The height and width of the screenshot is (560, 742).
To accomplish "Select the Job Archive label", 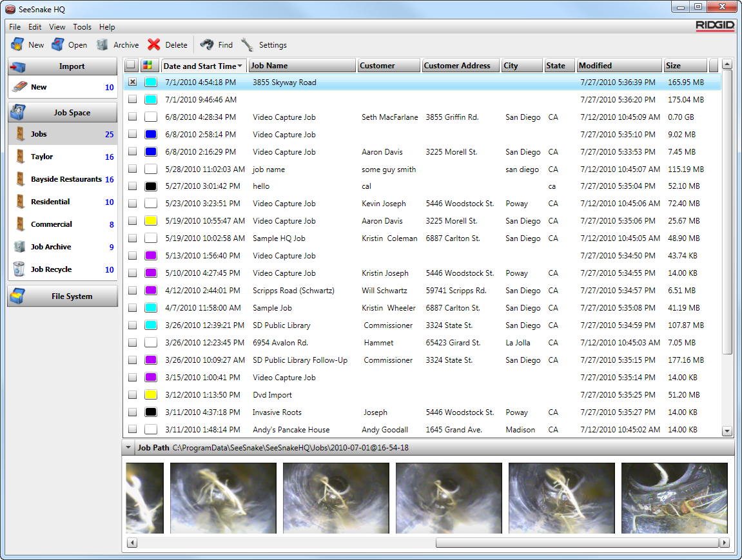I will click(x=51, y=246).
